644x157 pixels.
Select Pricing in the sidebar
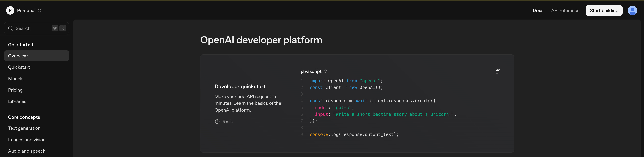click(15, 90)
